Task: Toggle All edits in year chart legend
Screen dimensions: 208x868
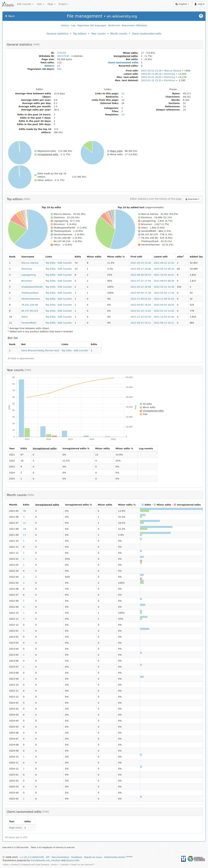Action: tap(146, 404)
